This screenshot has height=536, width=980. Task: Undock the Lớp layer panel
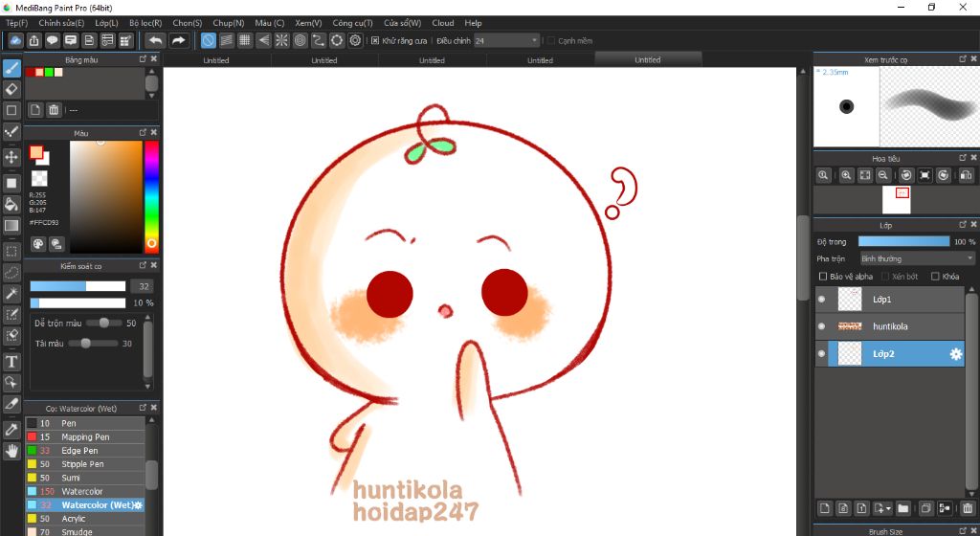point(963,224)
